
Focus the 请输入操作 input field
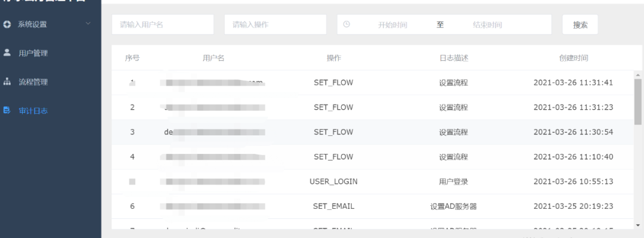pyautogui.click(x=275, y=24)
